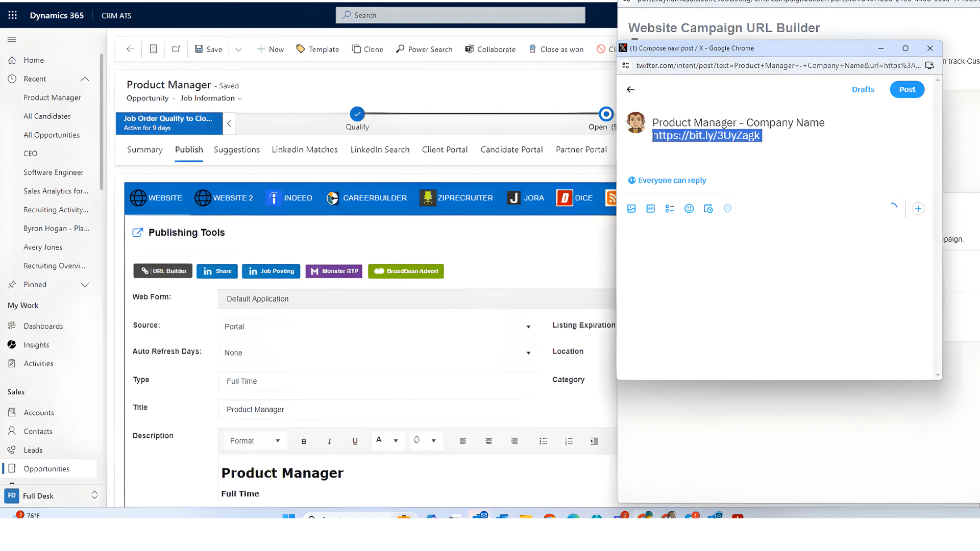The height and width of the screenshot is (551, 980).
Task: Switch to the LinkedIn Matches tab
Action: [305, 149]
